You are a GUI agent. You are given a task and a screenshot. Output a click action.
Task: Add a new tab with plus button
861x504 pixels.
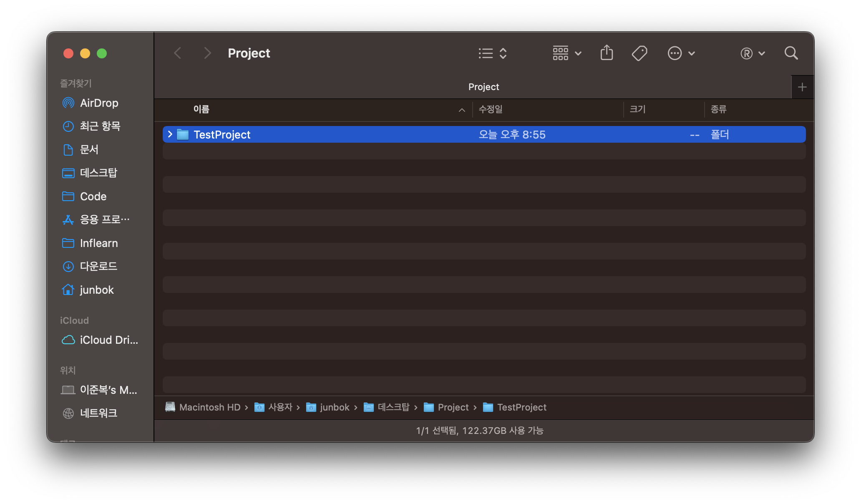(802, 87)
